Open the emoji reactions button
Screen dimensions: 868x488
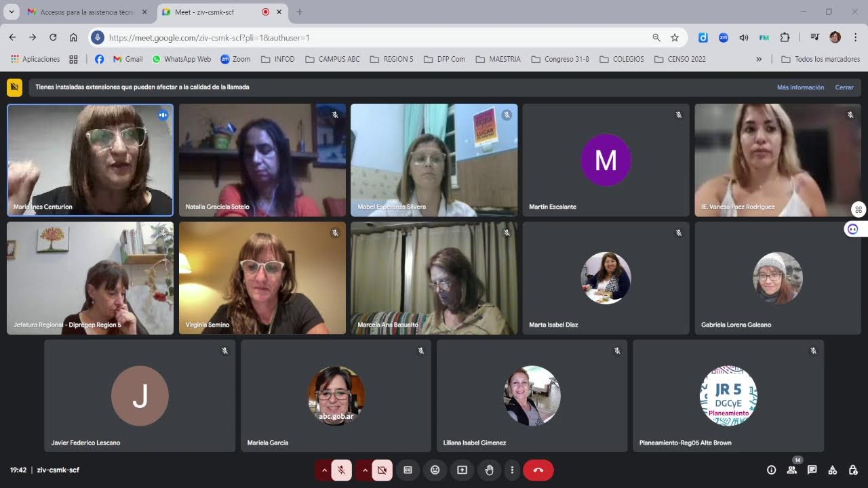point(435,470)
